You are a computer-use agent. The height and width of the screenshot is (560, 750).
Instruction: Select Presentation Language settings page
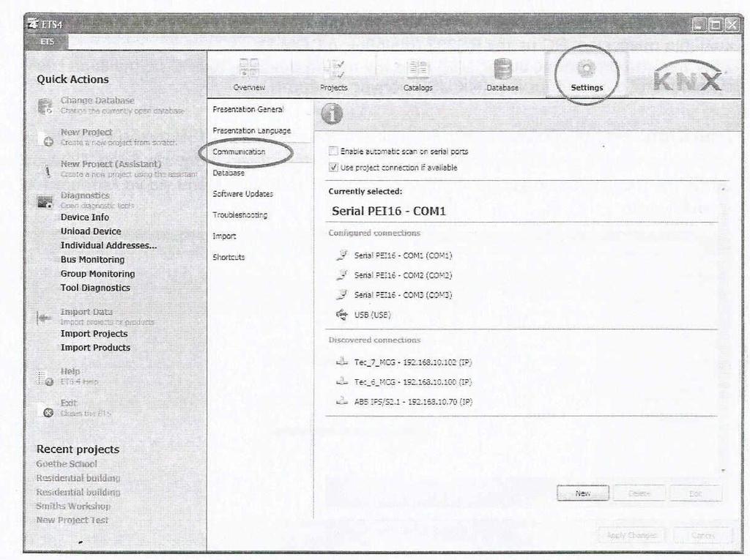tap(252, 130)
